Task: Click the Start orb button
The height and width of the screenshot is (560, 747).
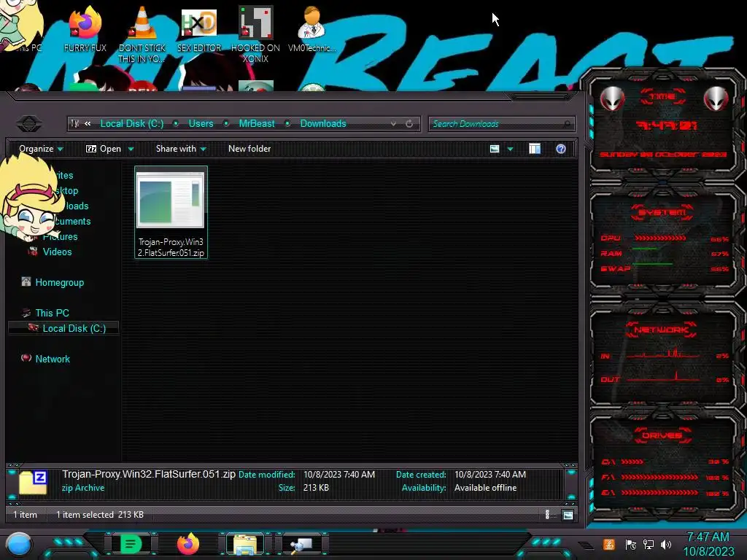Action: (19, 545)
